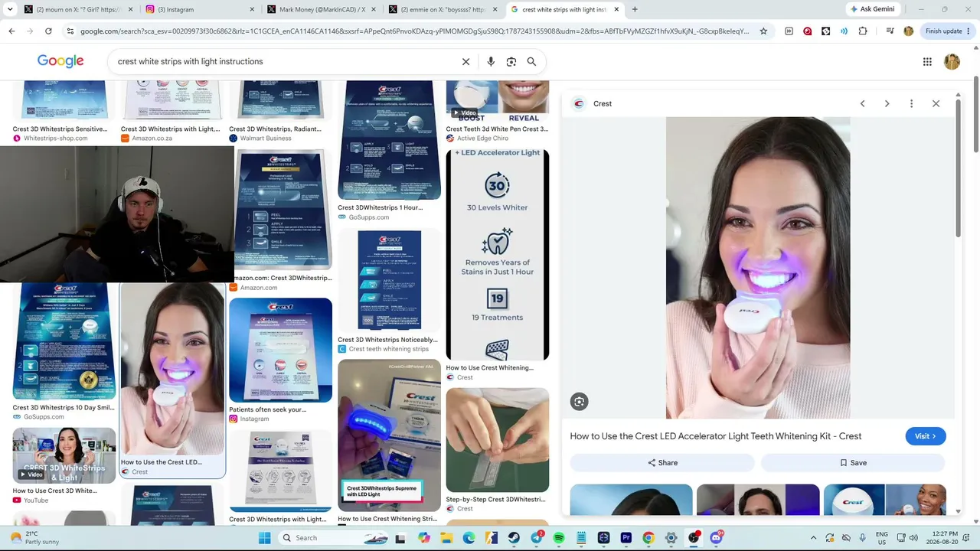Open Telegram from the taskbar
The image size is (980, 551).
coord(536,538)
